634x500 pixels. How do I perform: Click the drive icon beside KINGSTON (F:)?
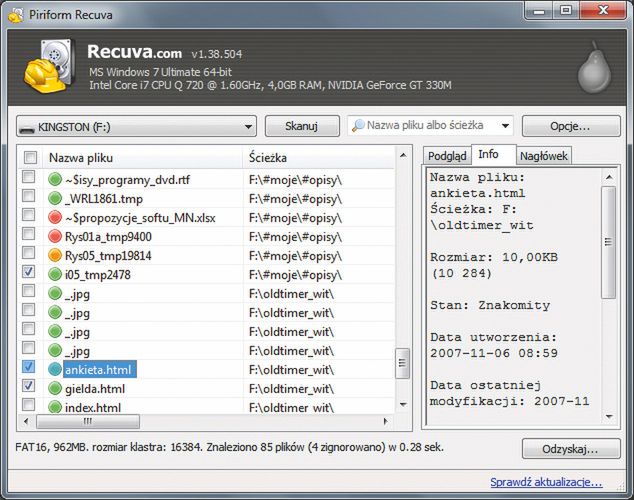(x=27, y=129)
